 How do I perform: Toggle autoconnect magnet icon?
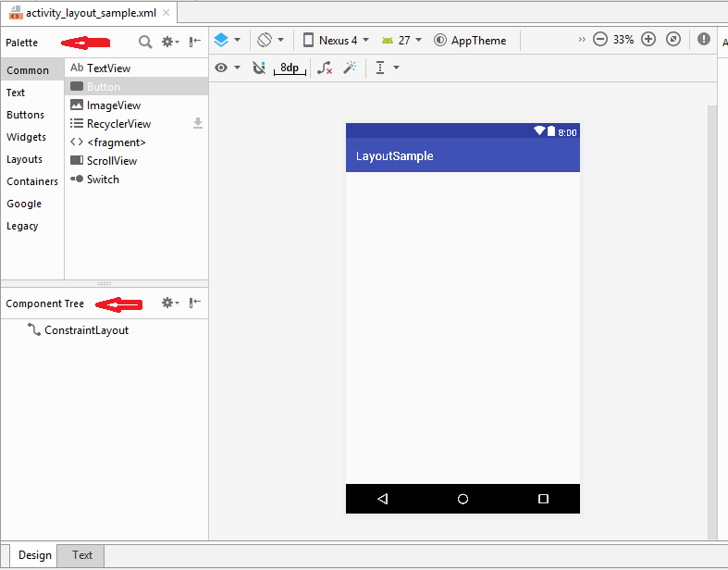[x=259, y=68]
